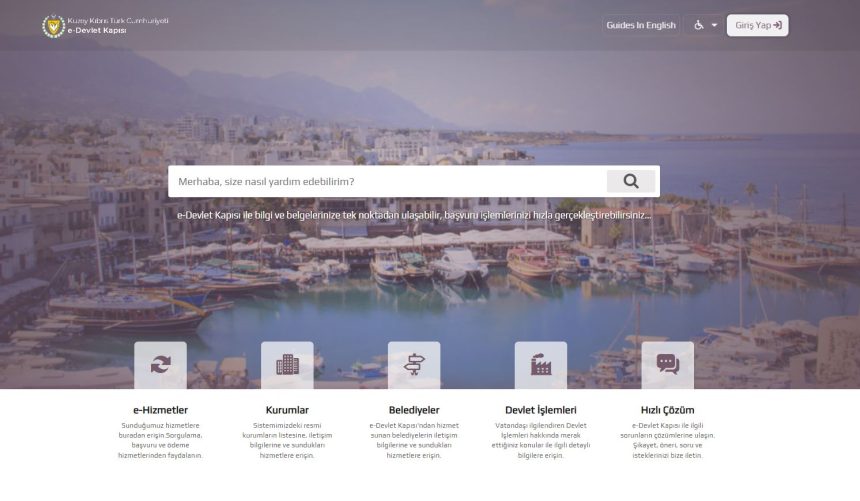Select the Belediyeler heading link
This screenshot has height=501, width=860.
point(414,410)
